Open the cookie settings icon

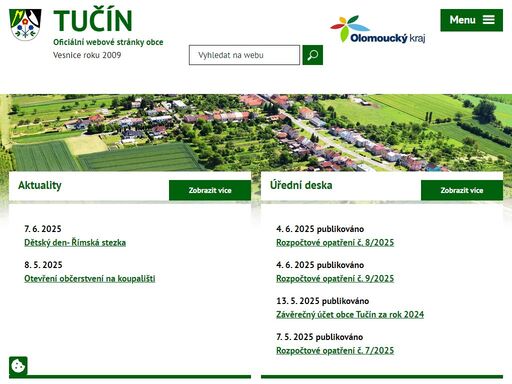point(18,366)
